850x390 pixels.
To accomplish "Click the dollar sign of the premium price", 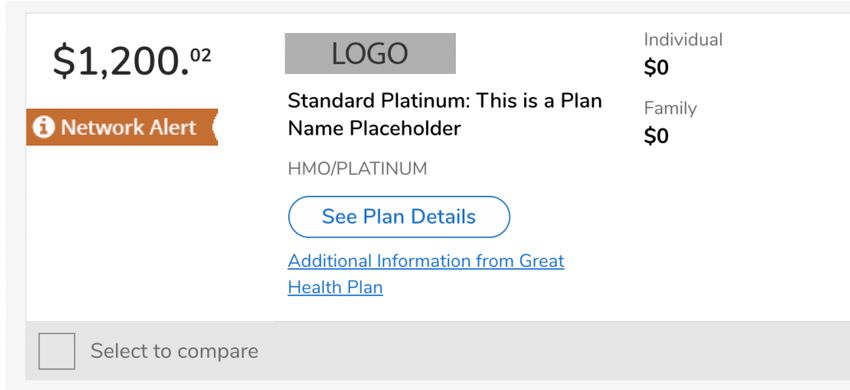I will point(62,61).
